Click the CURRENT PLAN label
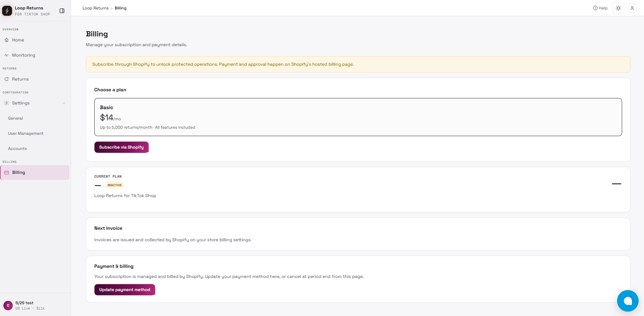Screen dimensions: 644x316 pos(108,177)
